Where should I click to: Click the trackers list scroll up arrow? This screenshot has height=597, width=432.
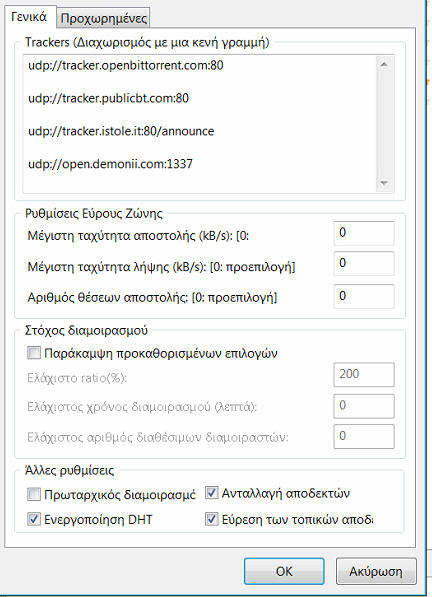[384, 64]
